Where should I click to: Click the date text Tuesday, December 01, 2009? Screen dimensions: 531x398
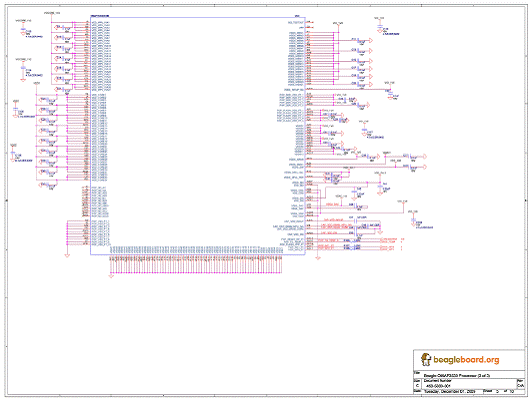point(449,392)
